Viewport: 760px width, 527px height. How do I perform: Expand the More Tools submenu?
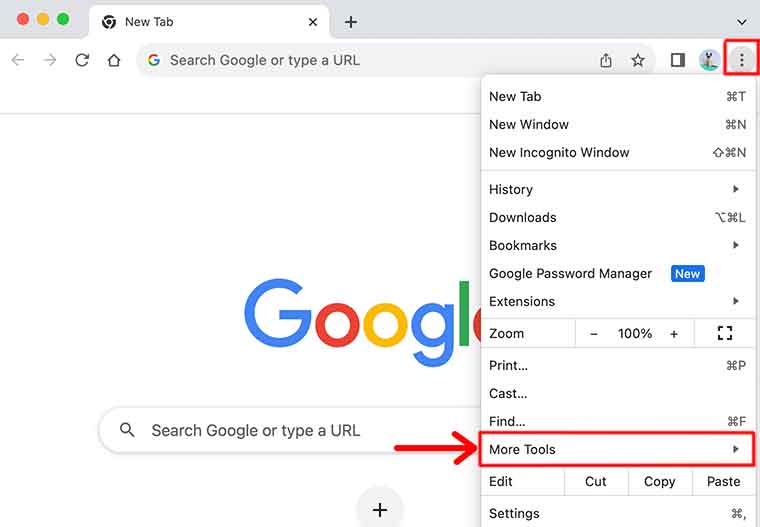pyautogui.click(x=616, y=450)
